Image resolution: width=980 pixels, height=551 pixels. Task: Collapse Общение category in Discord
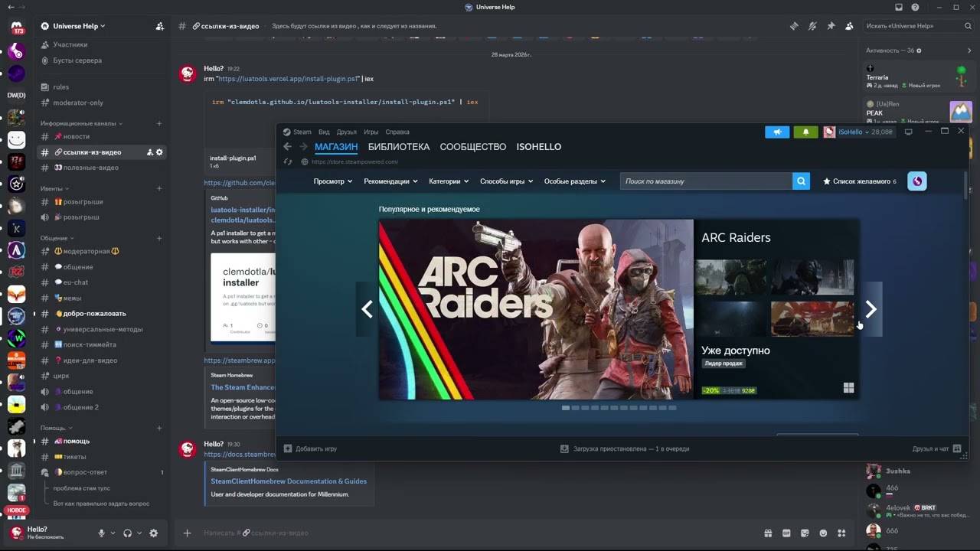click(x=57, y=238)
